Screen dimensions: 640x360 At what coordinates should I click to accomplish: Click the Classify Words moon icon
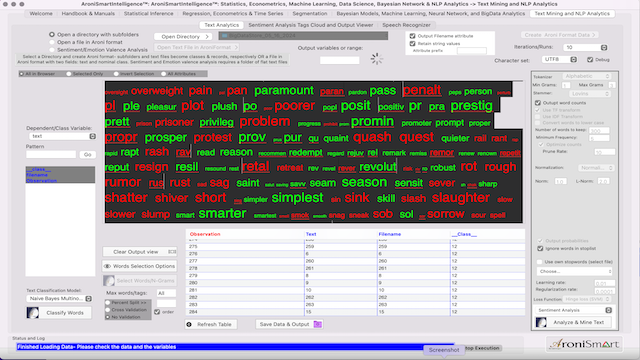coord(33,313)
